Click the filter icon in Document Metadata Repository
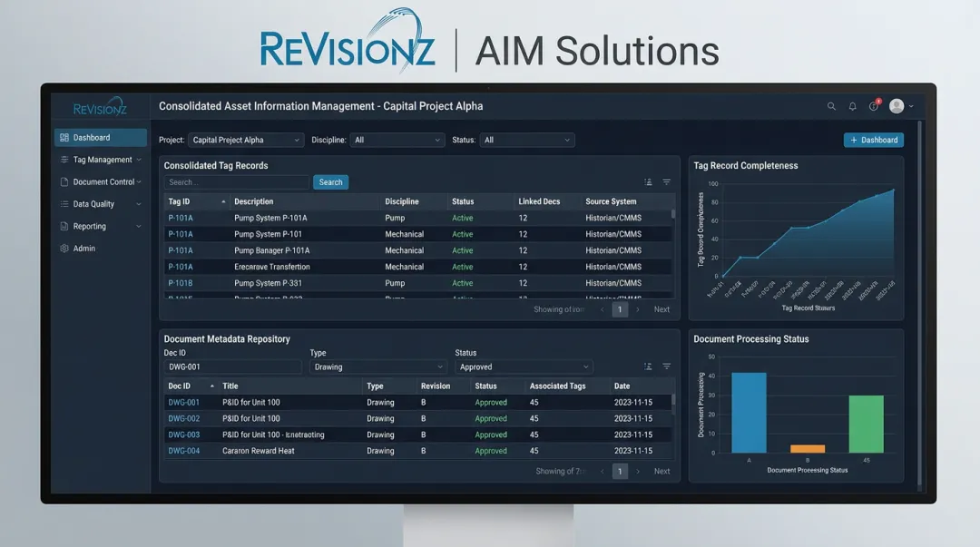 667,366
